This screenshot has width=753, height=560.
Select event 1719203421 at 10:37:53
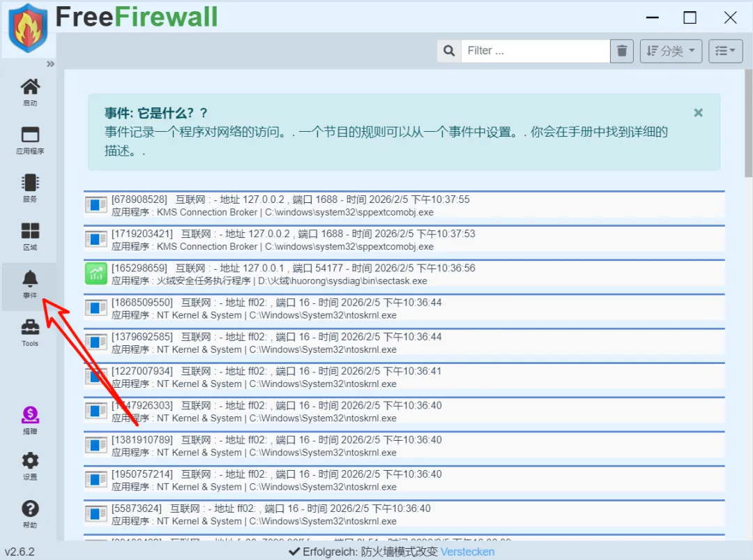click(404, 239)
